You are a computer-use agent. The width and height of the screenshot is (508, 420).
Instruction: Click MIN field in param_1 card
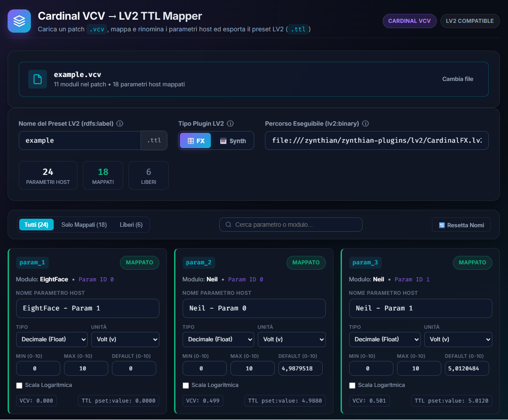click(x=38, y=369)
